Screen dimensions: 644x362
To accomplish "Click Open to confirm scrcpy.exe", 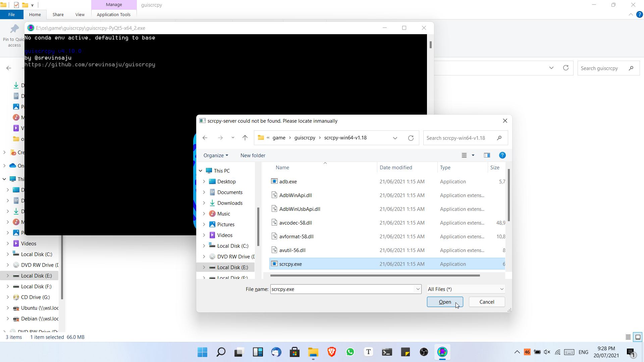I will 445,302.
